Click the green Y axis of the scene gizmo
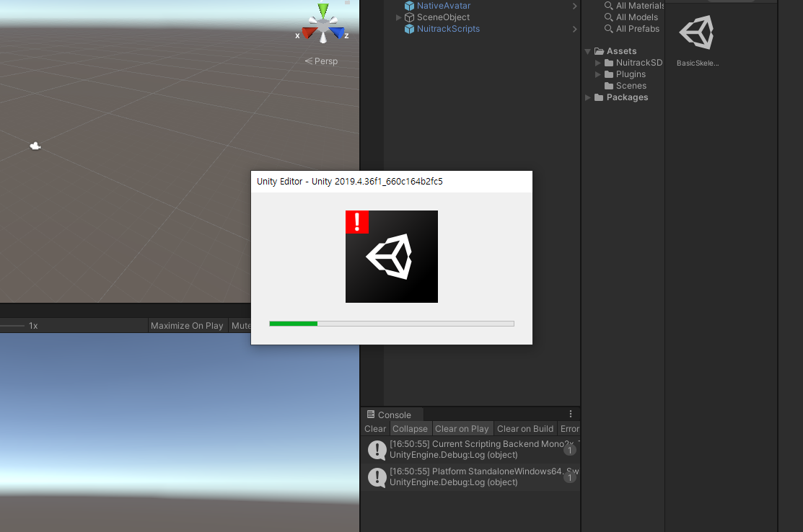Screen dimensions: 803x532 [323, 9]
